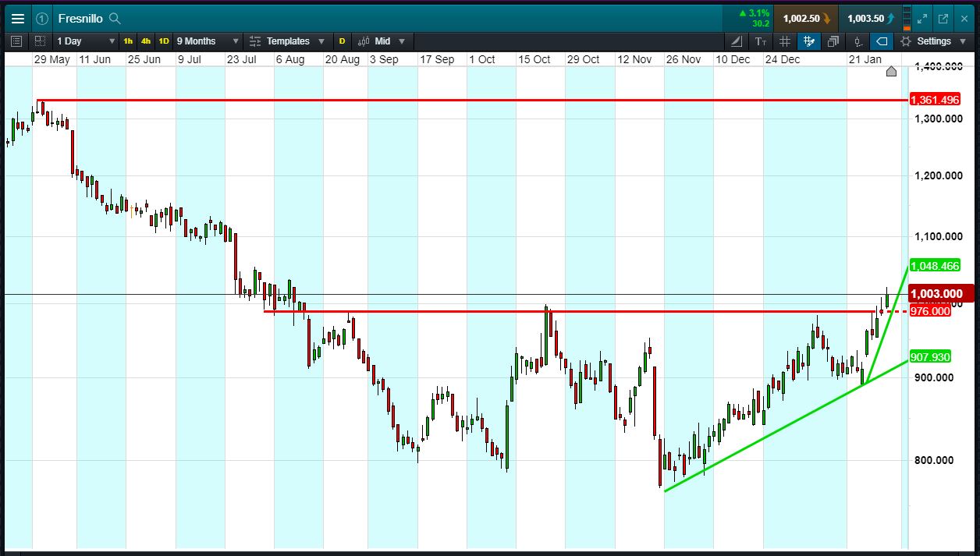Click the circled number 1 linking icon
The height and width of the screenshot is (556, 980).
[x=42, y=18]
